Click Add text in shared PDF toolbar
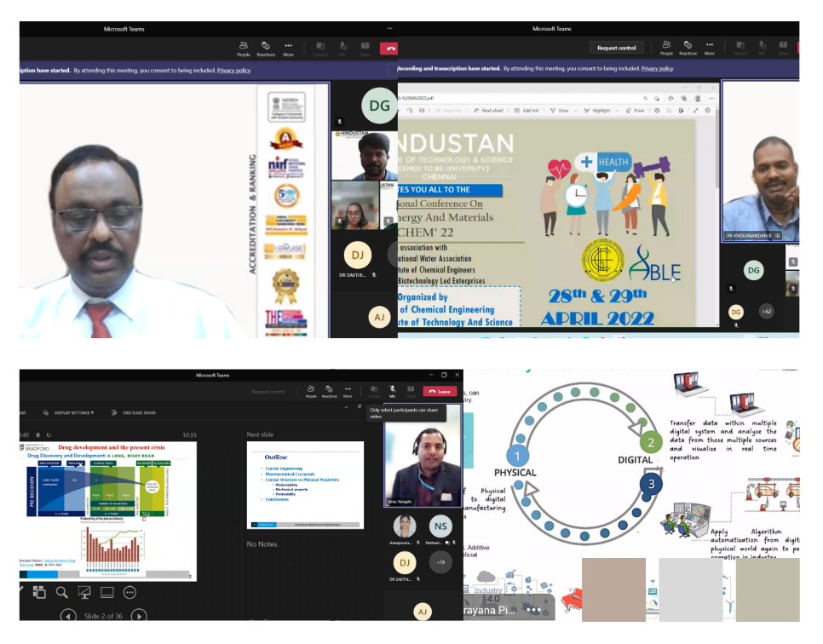 527,111
